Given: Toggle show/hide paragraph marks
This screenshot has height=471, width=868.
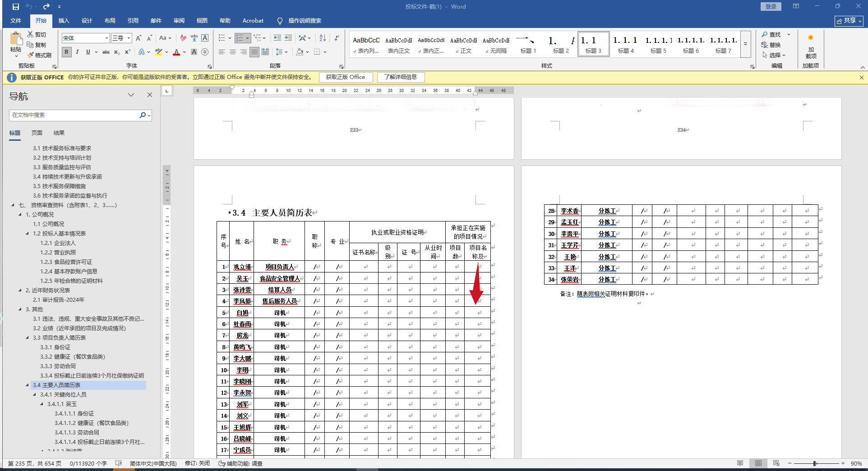Looking at the screenshot, I should 337,38.
